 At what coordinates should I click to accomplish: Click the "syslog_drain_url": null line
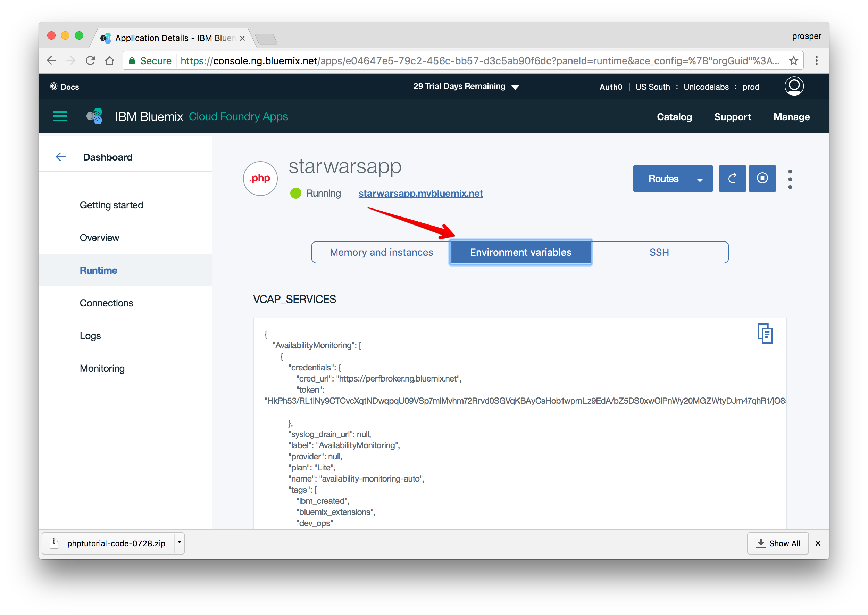(329, 434)
